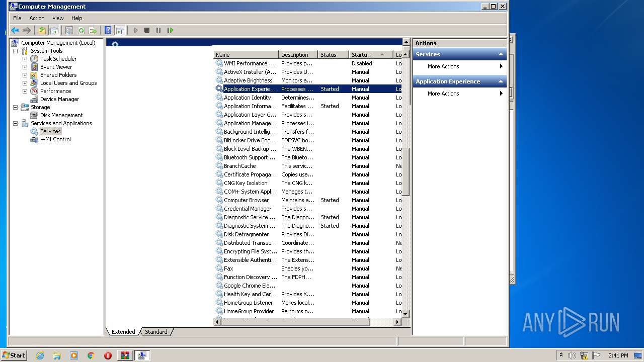Click the volume icon in system tray
644x362 pixels.
pos(572,355)
